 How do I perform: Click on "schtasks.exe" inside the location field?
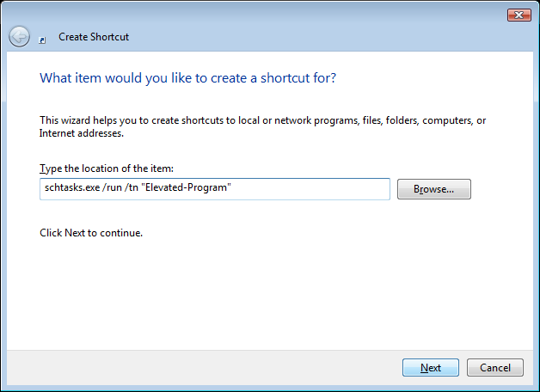(72, 187)
